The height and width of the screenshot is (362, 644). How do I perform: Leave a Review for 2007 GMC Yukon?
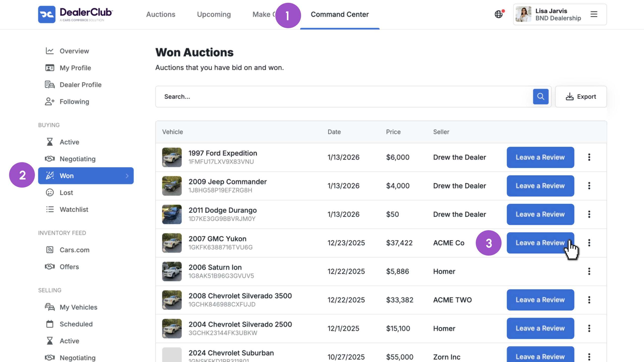tap(540, 243)
